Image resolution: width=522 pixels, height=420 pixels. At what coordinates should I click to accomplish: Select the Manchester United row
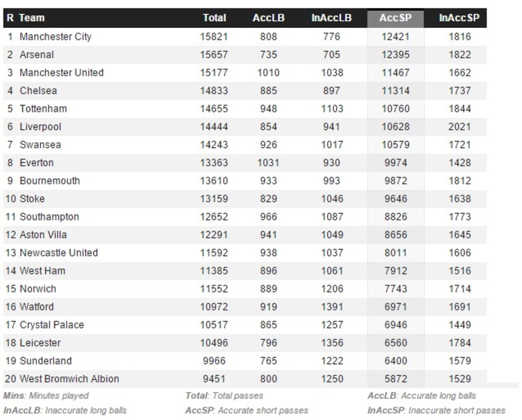(x=245, y=73)
